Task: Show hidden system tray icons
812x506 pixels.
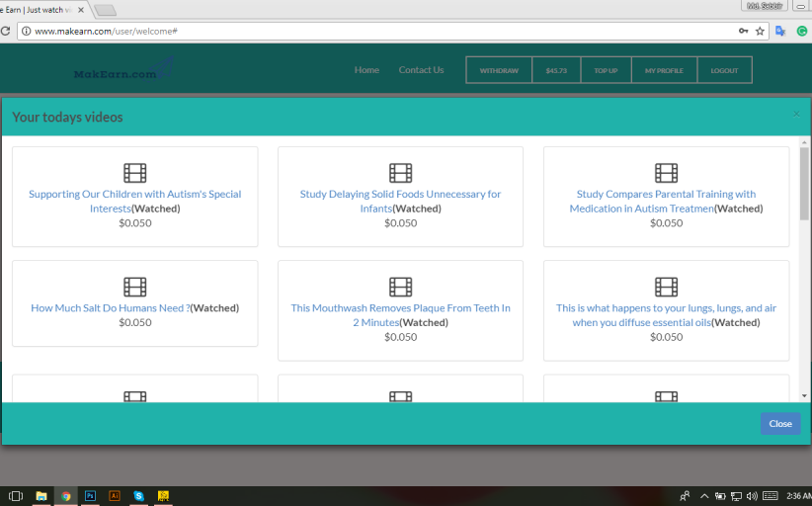Action: [x=704, y=495]
